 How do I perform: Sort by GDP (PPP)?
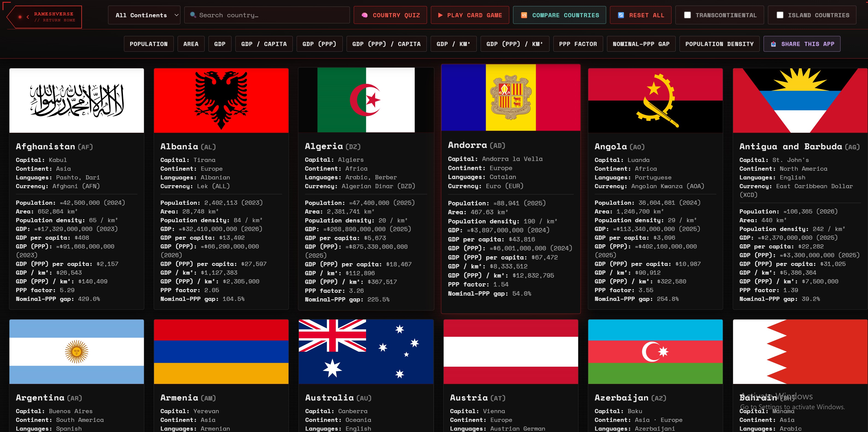point(319,44)
